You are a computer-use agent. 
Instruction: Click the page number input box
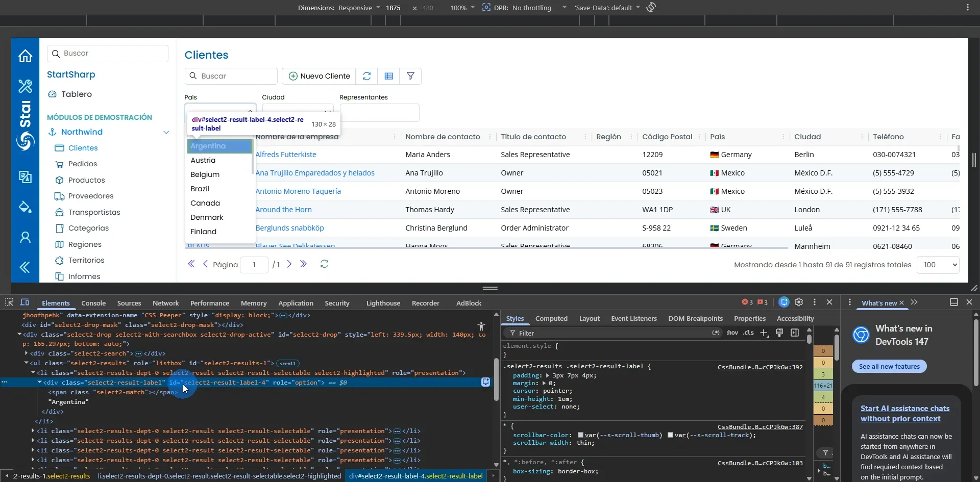(254, 265)
